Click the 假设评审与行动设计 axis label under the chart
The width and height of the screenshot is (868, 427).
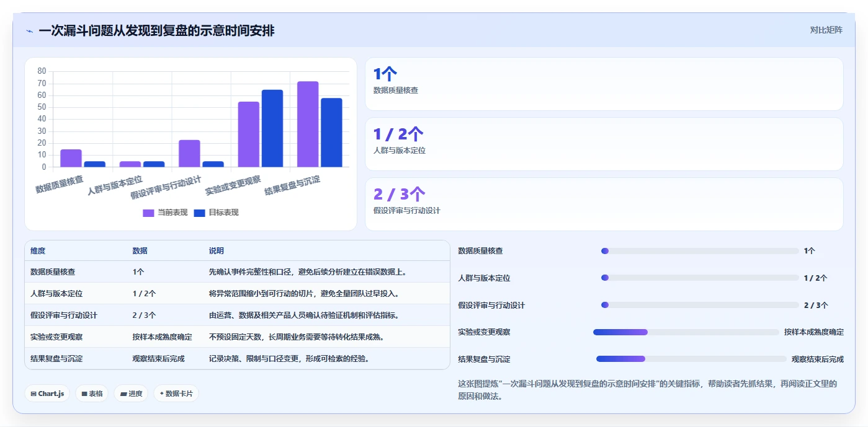coord(166,188)
